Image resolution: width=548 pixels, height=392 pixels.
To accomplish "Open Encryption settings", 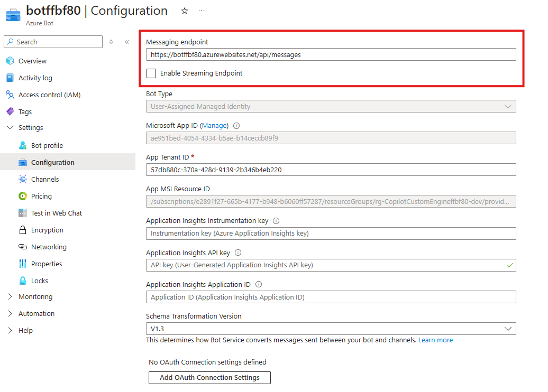I will (x=47, y=230).
